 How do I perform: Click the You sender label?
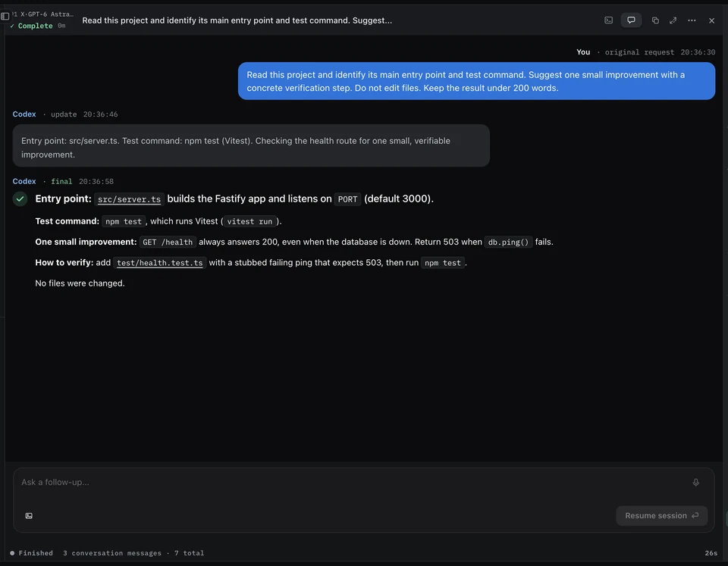tap(583, 52)
